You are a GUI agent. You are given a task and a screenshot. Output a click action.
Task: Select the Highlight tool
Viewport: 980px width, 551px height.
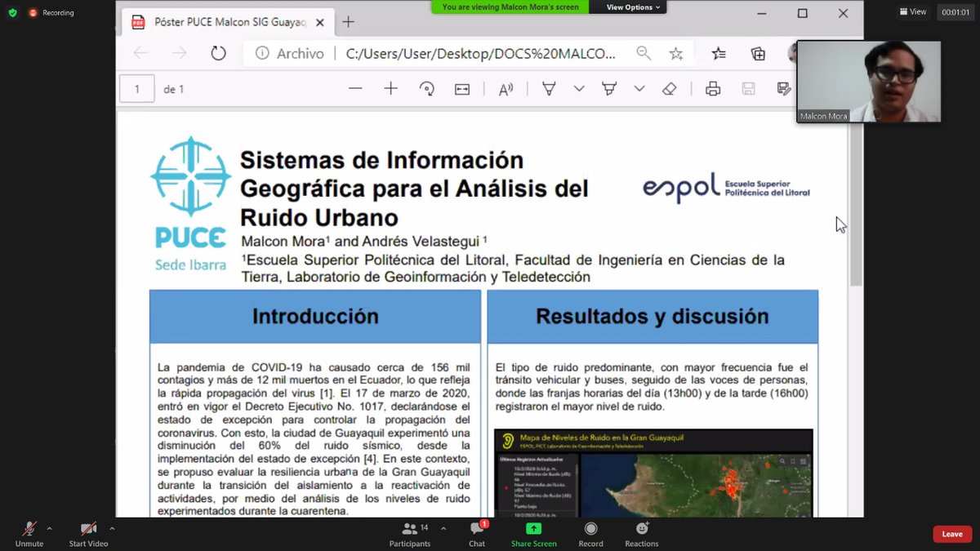[x=609, y=89]
